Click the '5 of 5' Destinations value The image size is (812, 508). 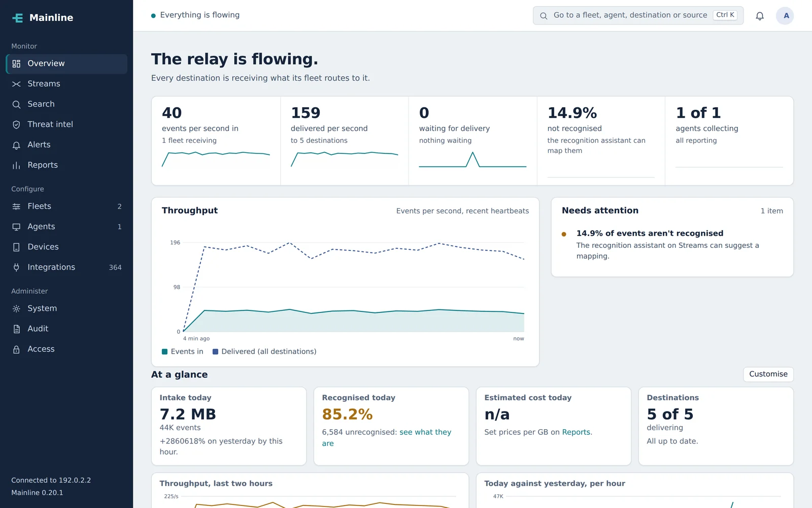pyautogui.click(x=670, y=415)
